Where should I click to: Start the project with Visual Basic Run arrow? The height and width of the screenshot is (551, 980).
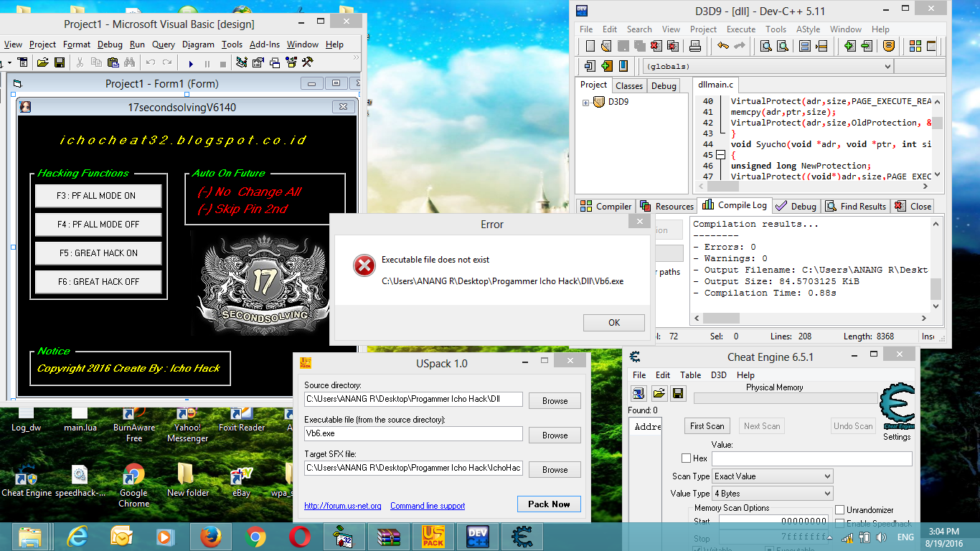(191, 63)
